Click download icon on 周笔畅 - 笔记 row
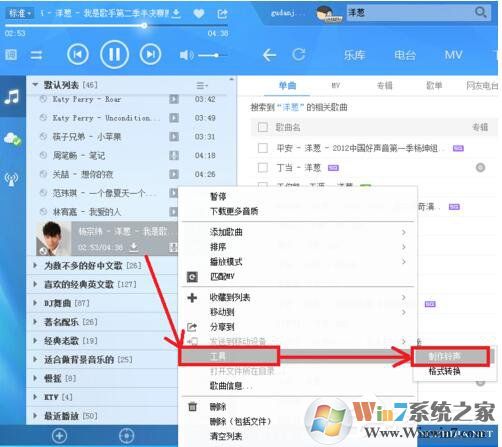 tap(174, 155)
